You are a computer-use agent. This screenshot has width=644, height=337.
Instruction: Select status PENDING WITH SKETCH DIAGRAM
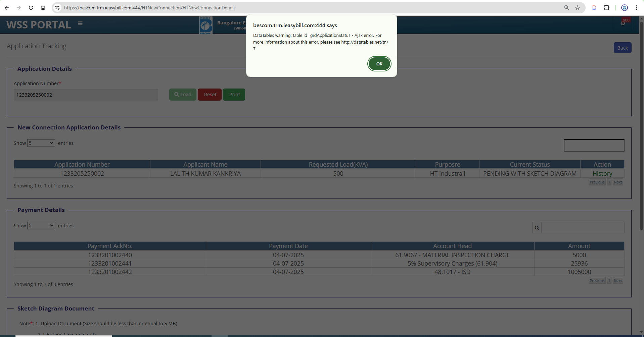point(530,174)
